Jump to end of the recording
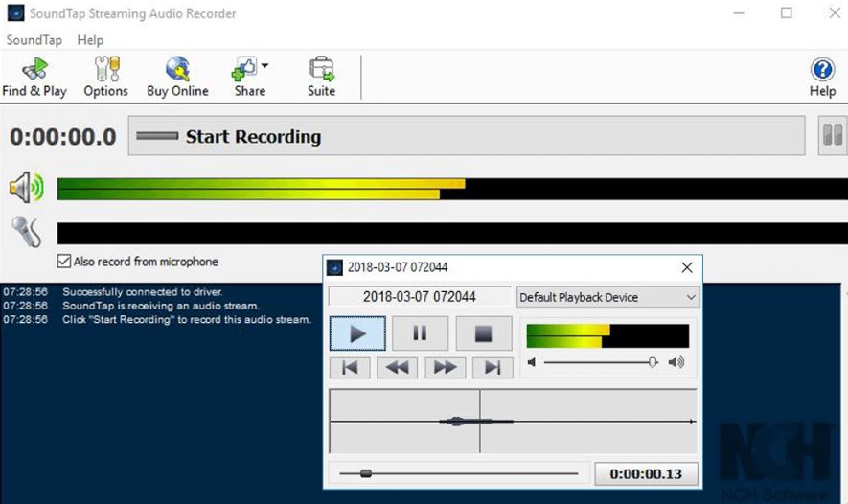Viewport: 848px width, 504px height. tap(493, 368)
